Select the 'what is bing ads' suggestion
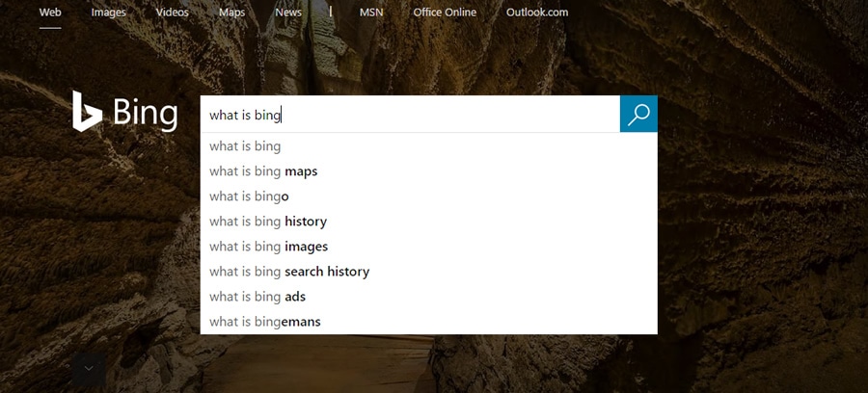 (x=258, y=297)
